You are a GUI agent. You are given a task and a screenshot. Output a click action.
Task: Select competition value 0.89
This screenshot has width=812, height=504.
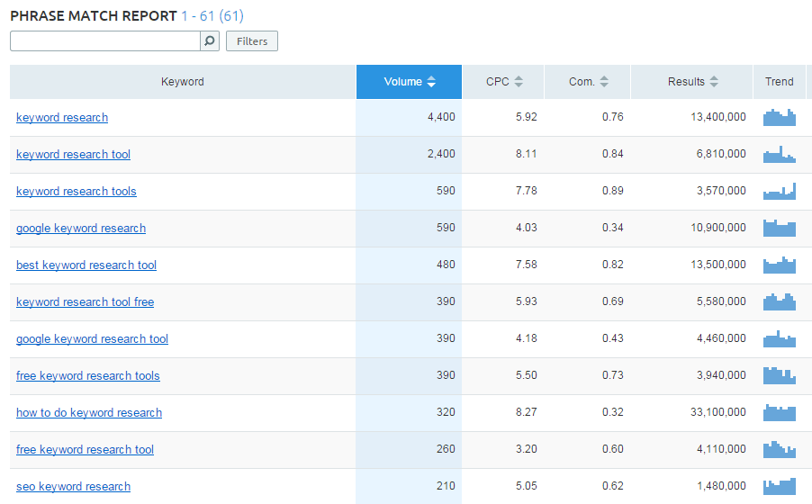(613, 191)
